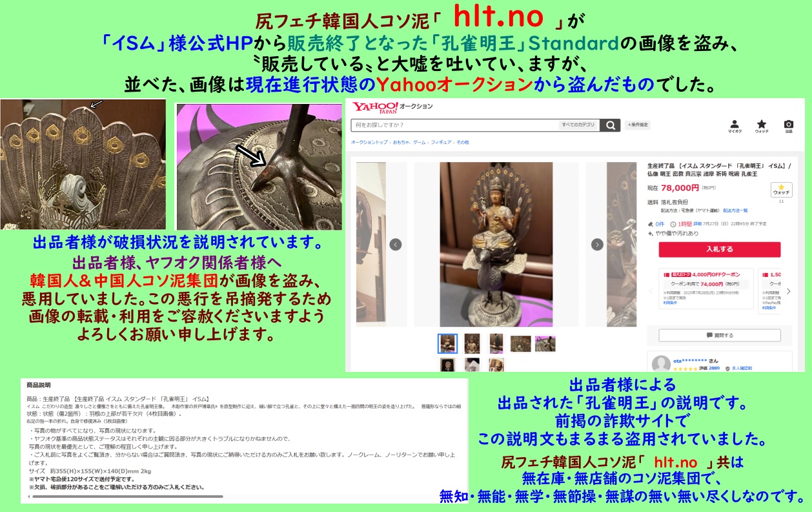Click the +条件指定 button
The height and width of the screenshot is (512, 812).
click(637, 125)
